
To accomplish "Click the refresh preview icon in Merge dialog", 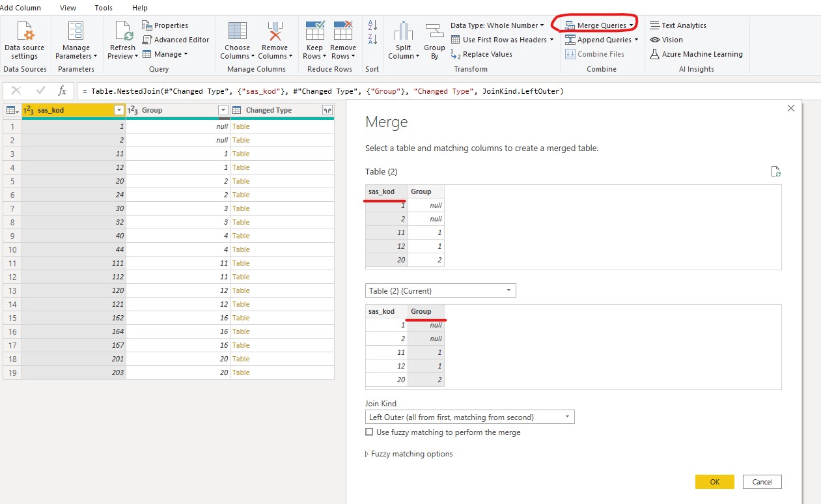I will (775, 172).
